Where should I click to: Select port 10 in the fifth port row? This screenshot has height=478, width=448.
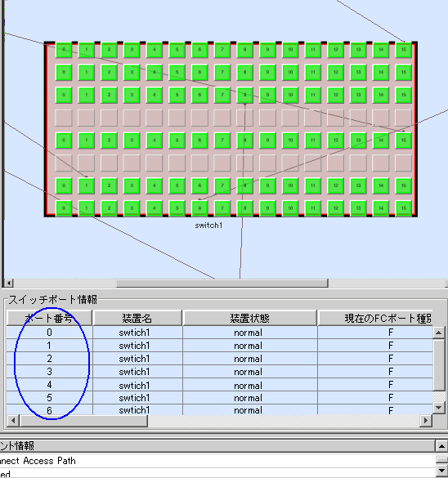(290, 141)
